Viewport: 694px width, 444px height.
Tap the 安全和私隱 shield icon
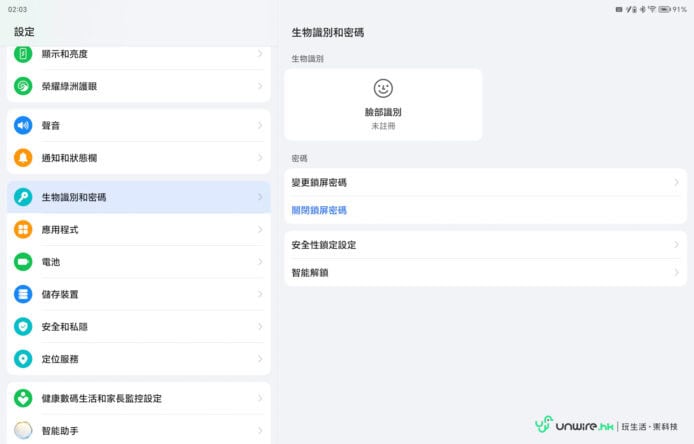coord(23,326)
